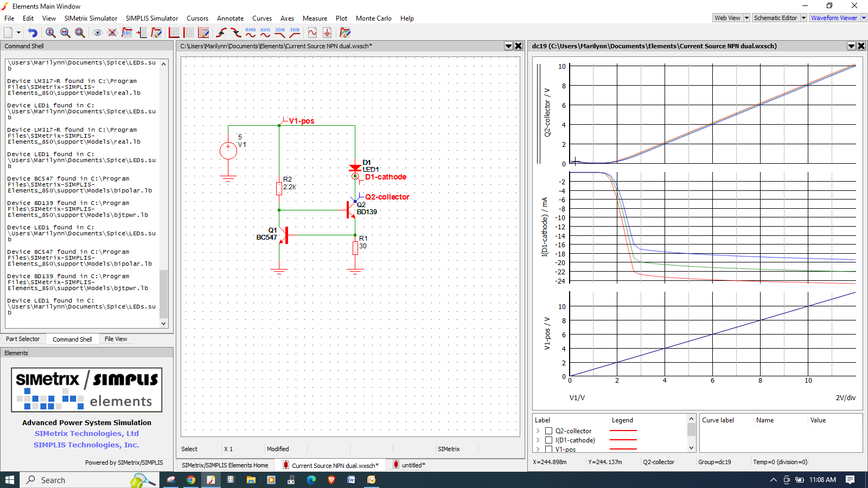Click the RMS measurement icon
Image resolution: width=868 pixels, height=488 pixels.
(x=251, y=33)
